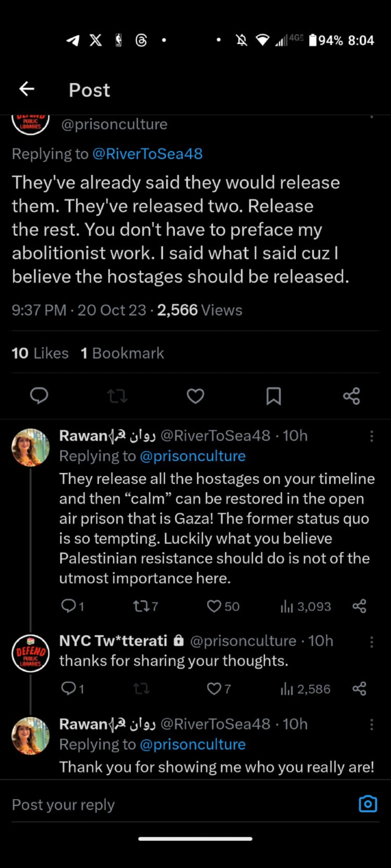
Task: Like the main post with heart icon
Action: (x=195, y=396)
